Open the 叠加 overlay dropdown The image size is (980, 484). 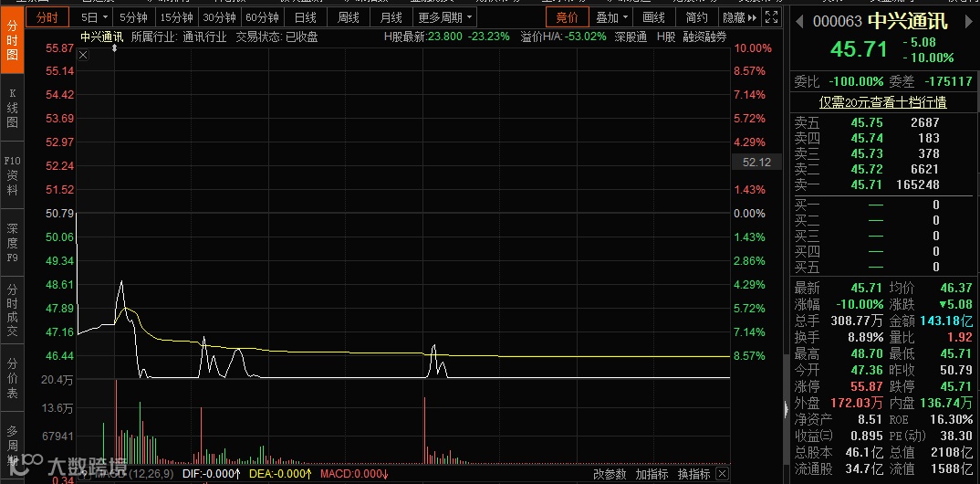tap(612, 17)
